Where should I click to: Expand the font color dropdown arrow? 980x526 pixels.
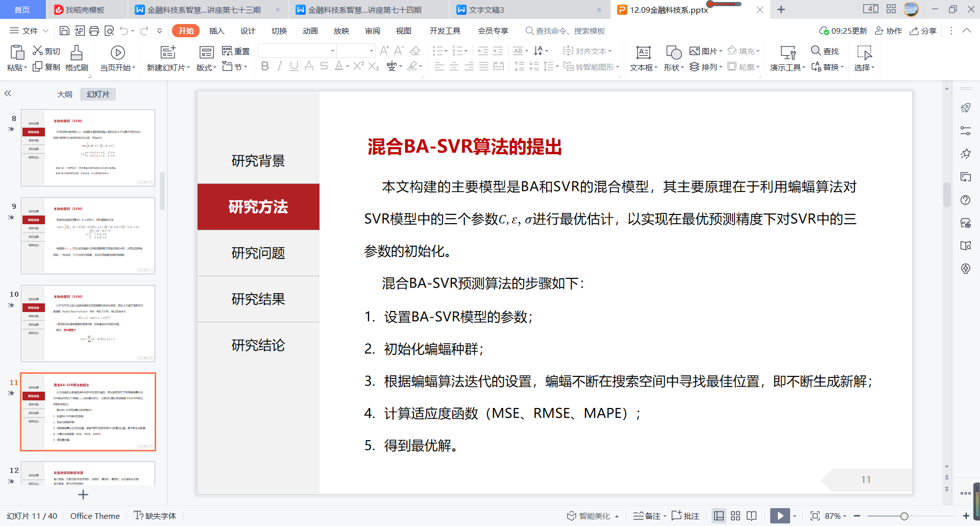coord(348,66)
